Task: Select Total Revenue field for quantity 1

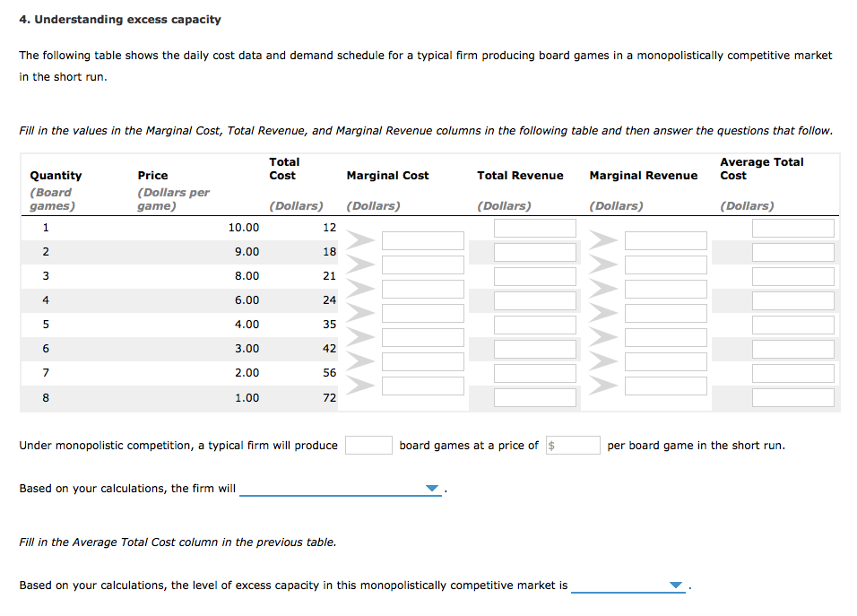Action: [x=534, y=228]
